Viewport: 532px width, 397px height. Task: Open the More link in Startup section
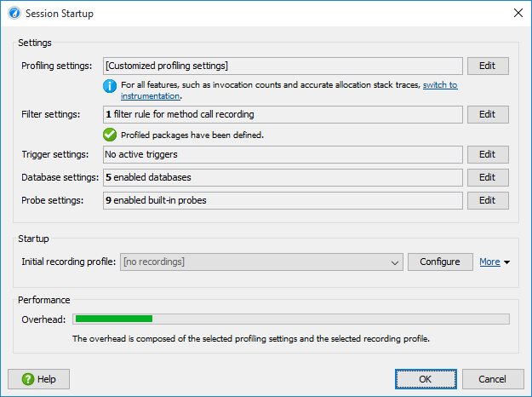tap(489, 262)
